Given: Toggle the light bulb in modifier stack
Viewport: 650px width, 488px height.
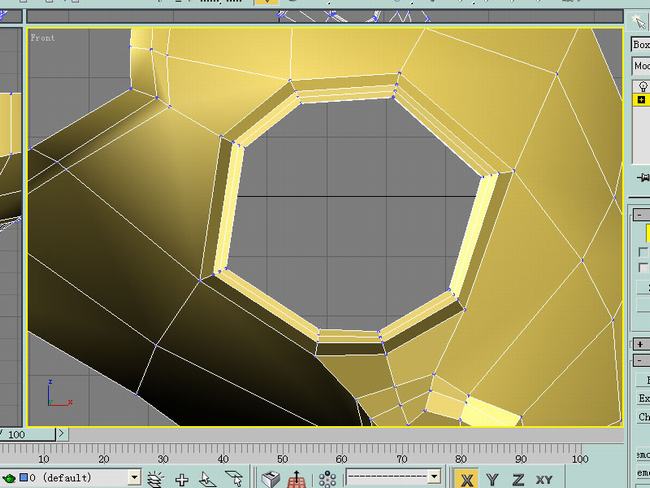Looking at the screenshot, I should (x=643, y=86).
